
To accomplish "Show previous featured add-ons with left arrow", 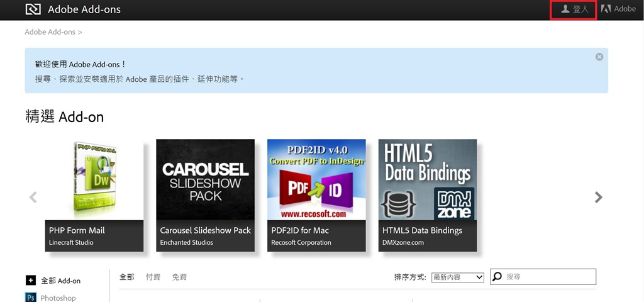I will 33,197.
